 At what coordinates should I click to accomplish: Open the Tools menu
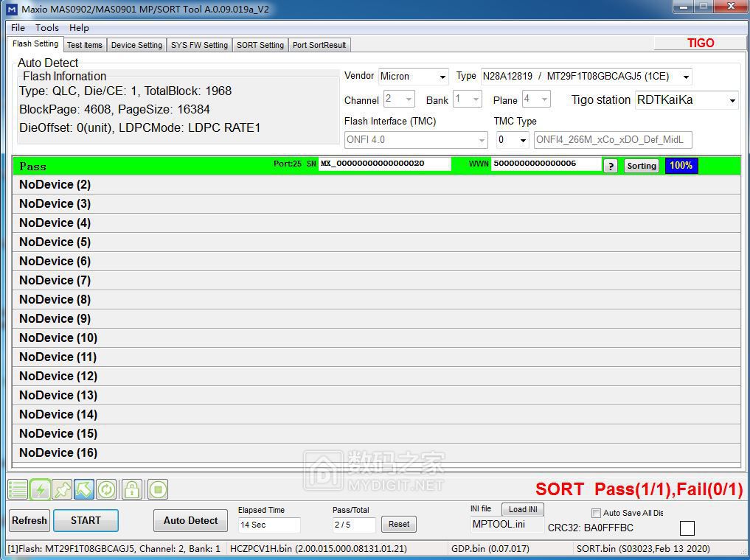click(x=46, y=27)
